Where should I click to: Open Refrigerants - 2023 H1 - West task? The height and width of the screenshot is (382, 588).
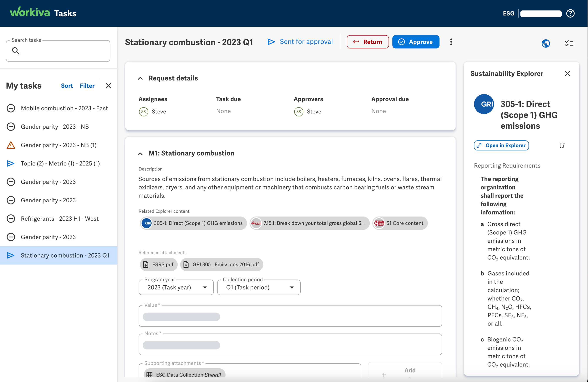(x=59, y=219)
